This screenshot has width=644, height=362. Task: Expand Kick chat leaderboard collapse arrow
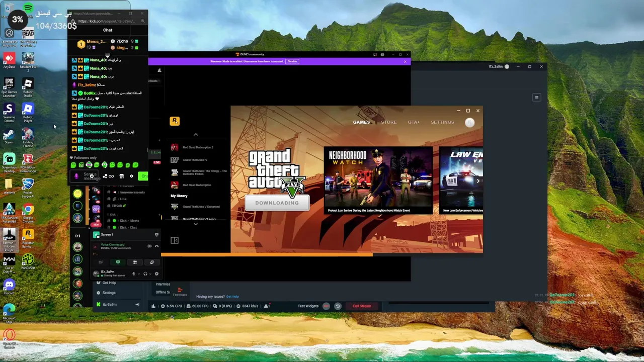point(107,55)
